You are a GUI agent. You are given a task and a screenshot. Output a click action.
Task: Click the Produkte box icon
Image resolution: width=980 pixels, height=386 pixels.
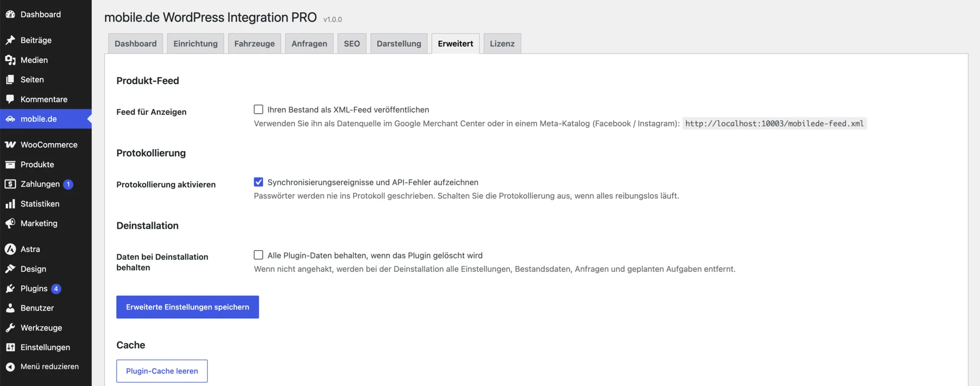click(10, 164)
